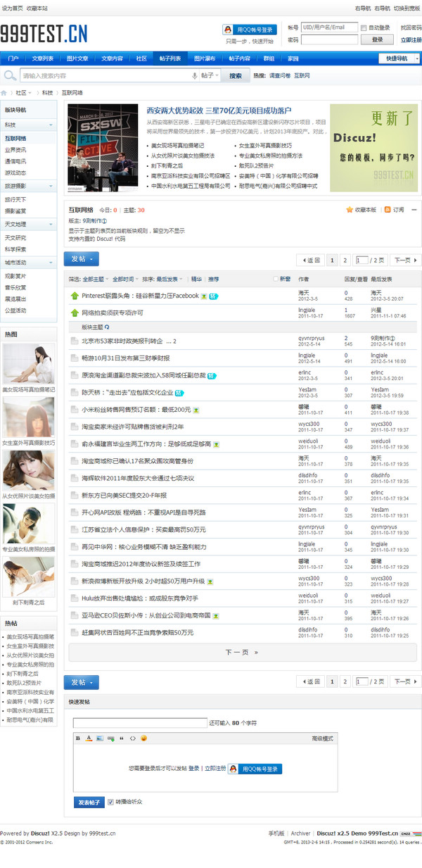This screenshot has width=422, height=868.
Task: Click 调查问卷 hot search term
Action: [280, 75]
